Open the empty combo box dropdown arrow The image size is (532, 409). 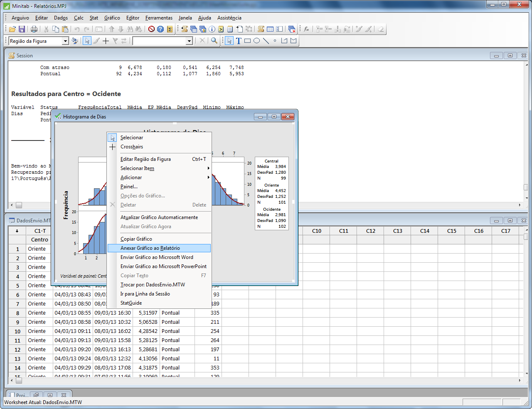tap(189, 41)
